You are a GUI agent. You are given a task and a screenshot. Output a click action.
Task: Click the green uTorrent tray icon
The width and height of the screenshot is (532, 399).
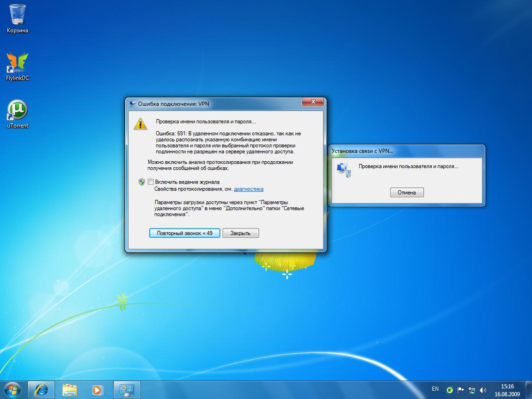click(449, 390)
